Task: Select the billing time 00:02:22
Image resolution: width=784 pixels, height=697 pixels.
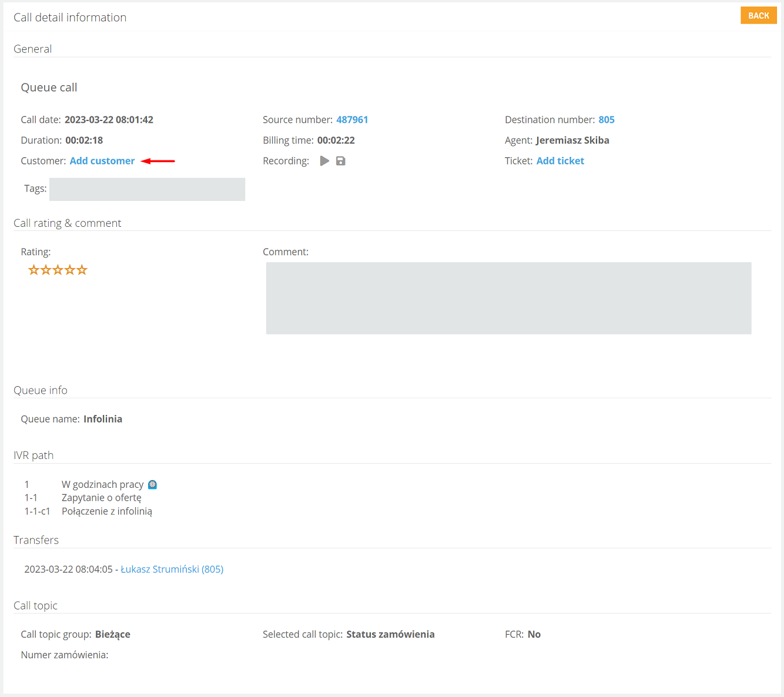Action: pos(336,140)
